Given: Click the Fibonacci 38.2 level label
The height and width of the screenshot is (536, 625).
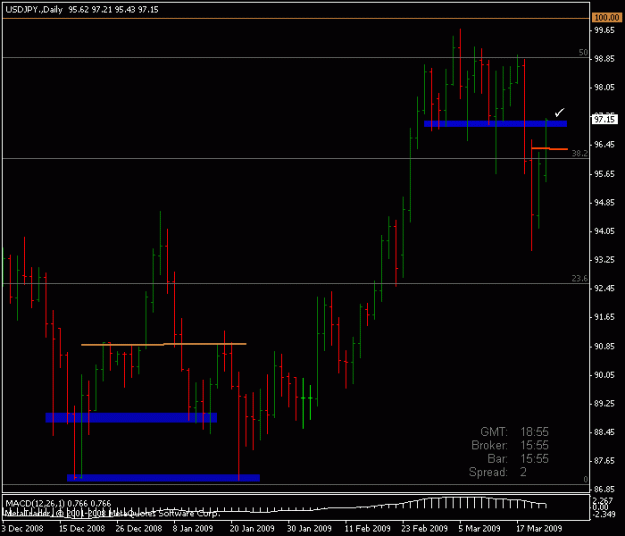Looking at the screenshot, I should [580, 153].
